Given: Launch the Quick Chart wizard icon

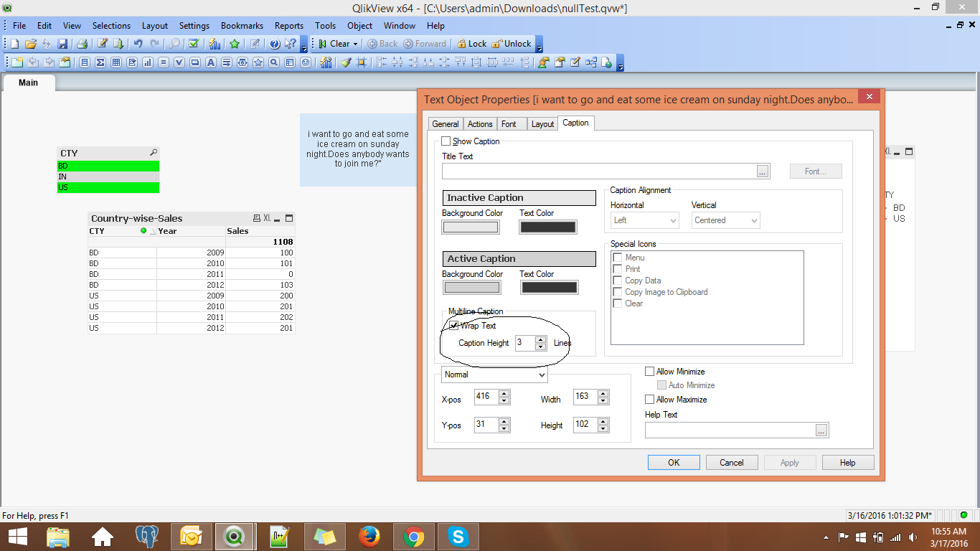Looking at the screenshot, I should click(x=215, y=44).
